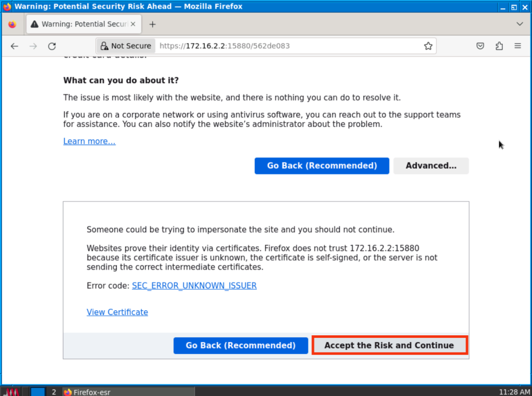The image size is (532, 396).
Task: Click Accept the Risk and Continue
Action: point(389,345)
